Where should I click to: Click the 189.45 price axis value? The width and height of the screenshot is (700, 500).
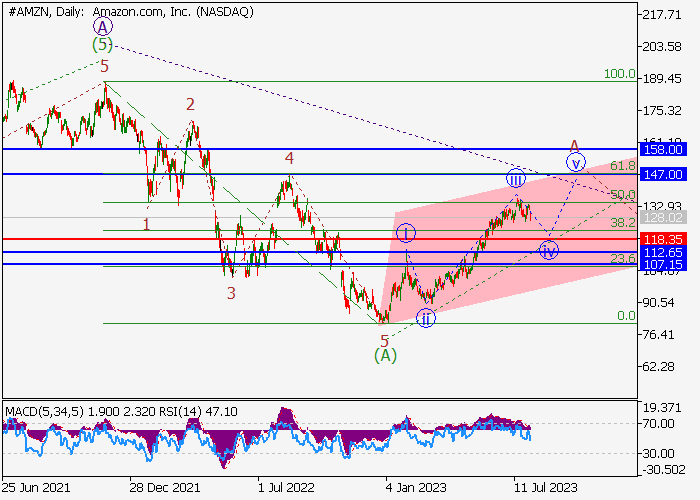click(x=662, y=79)
